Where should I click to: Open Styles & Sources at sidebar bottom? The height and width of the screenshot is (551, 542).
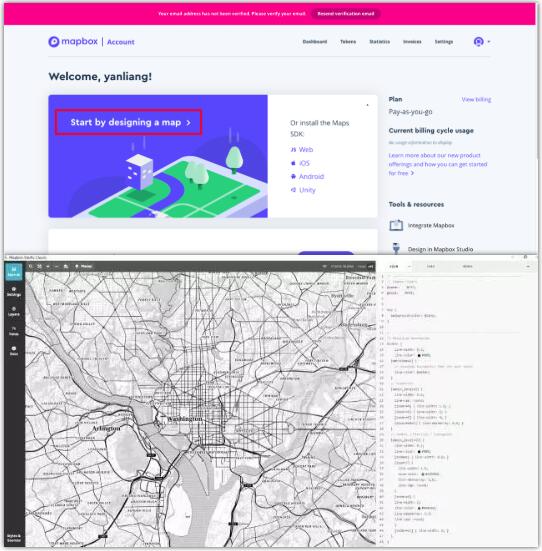(14, 538)
